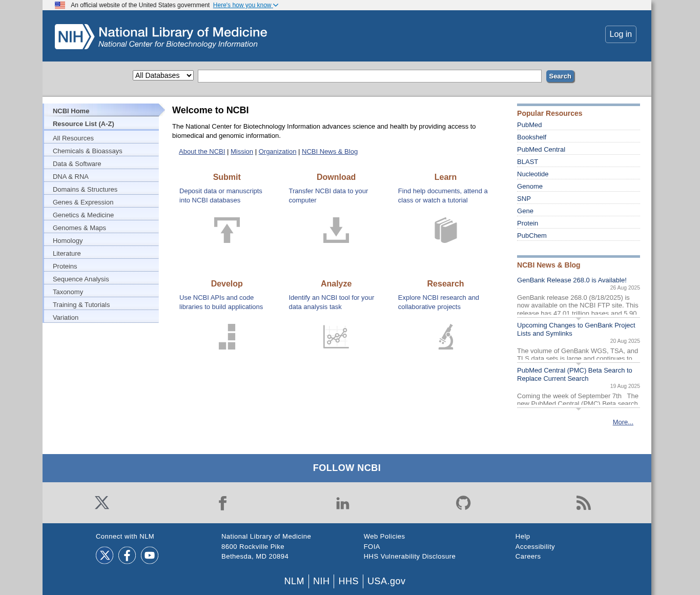The width and height of the screenshot is (700, 595).
Task: Open the USA.gov footer link
Action: [x=386, y=581]
